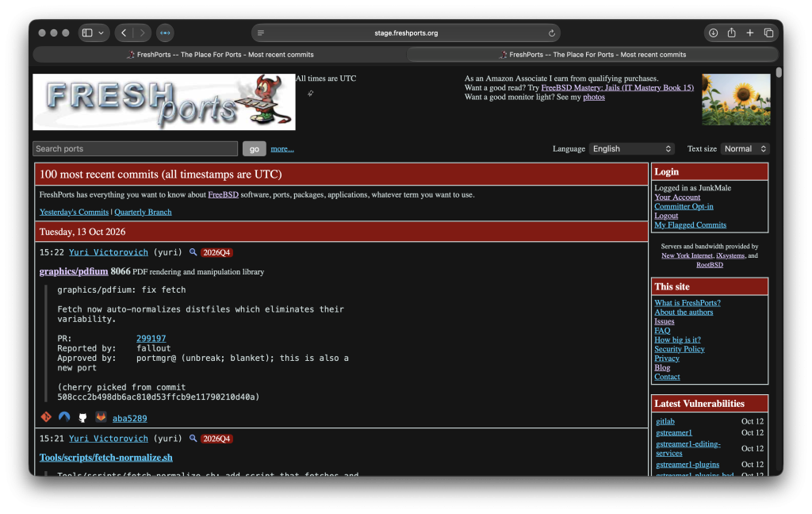
Task: Click the FreshPorts logo banner
Action: pyautogui.click(x=164, y=102)
